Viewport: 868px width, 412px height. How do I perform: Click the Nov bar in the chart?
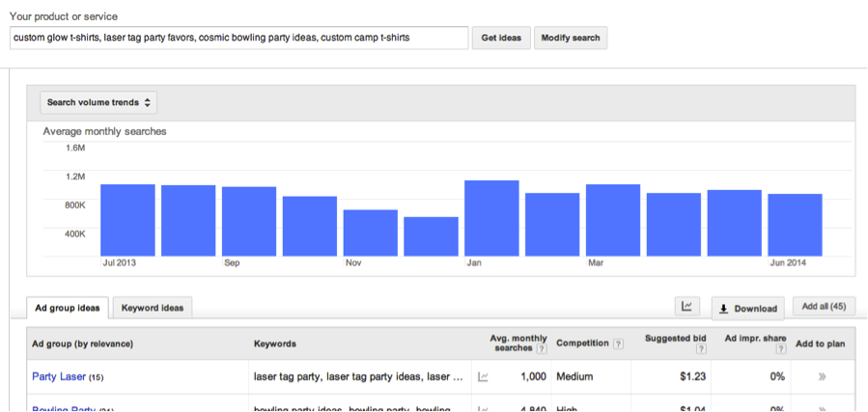[371, 233]
